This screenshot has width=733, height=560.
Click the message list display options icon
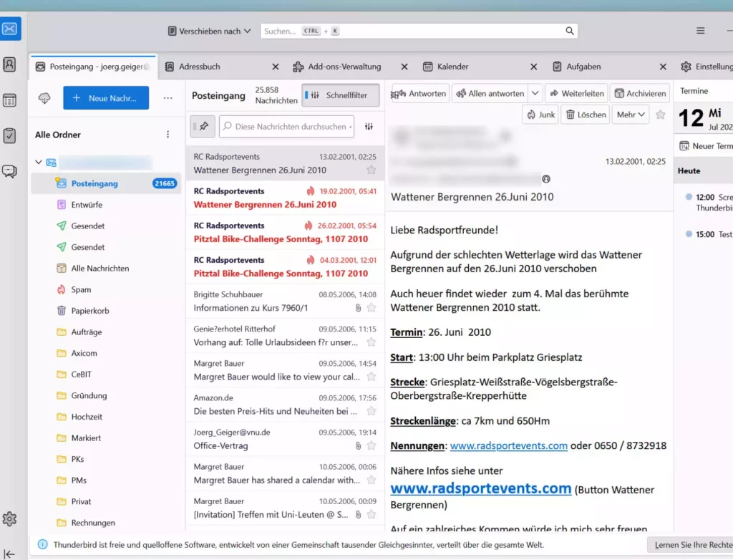point(369,126)
